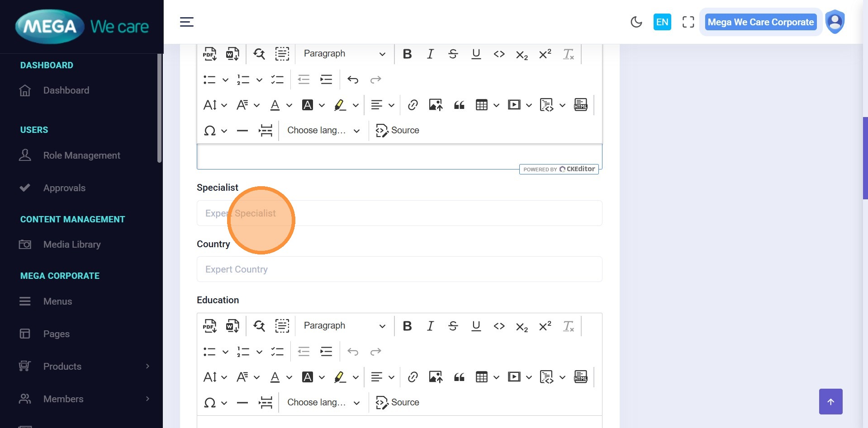
Task: Click Undo arrow in top editor toolbar
Action: coord(353,80)
